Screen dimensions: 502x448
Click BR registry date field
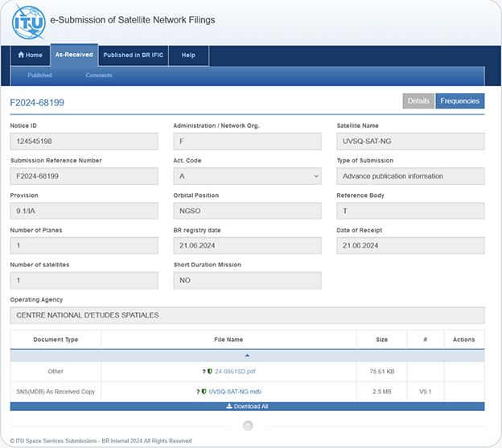point(247,246)
